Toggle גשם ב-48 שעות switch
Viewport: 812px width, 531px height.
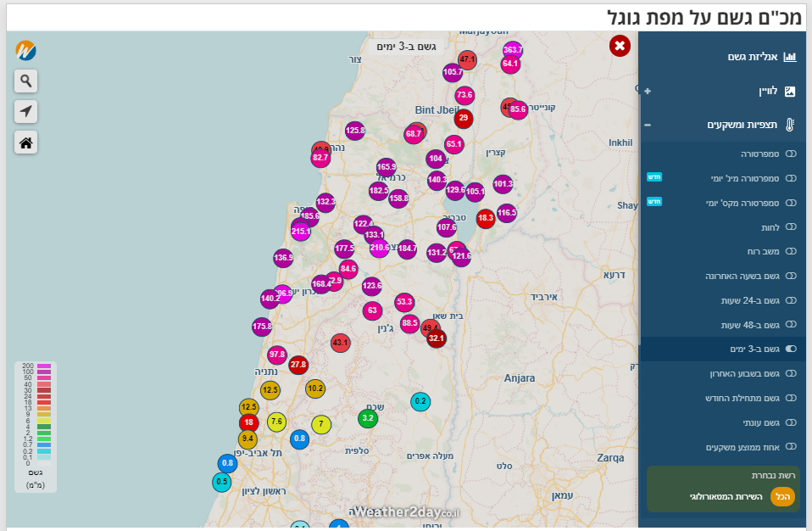click(x=791, y=324)
